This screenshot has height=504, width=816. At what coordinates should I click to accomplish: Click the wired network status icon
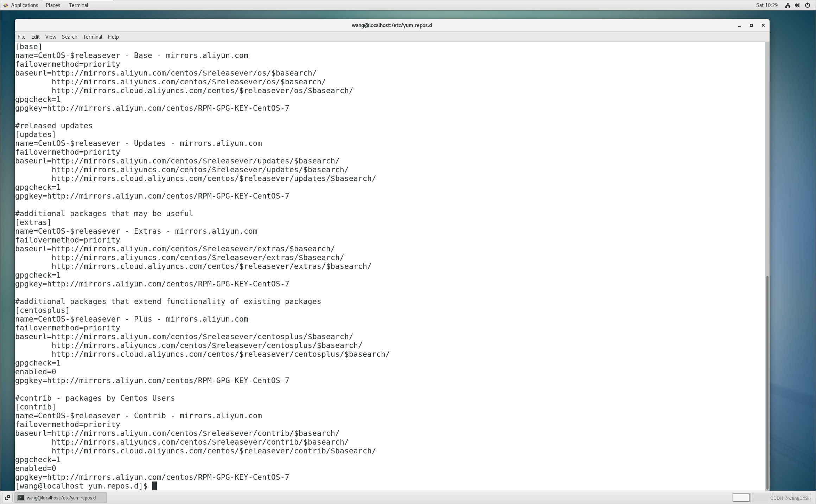(x=788, y=5)
